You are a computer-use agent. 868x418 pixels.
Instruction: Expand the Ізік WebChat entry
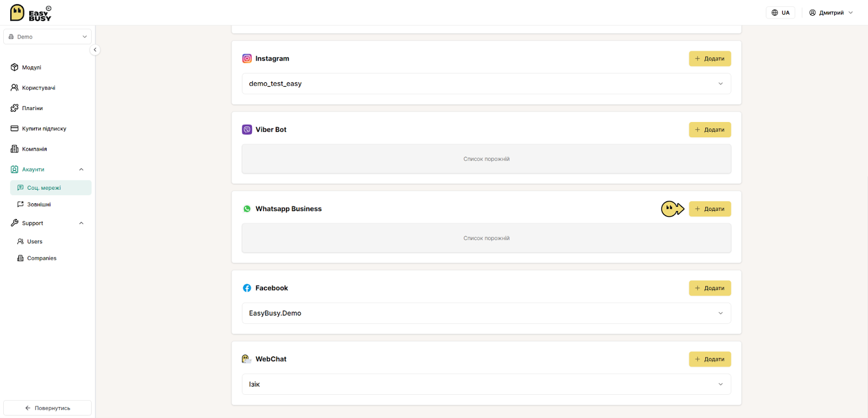click(x=486, y=384)
